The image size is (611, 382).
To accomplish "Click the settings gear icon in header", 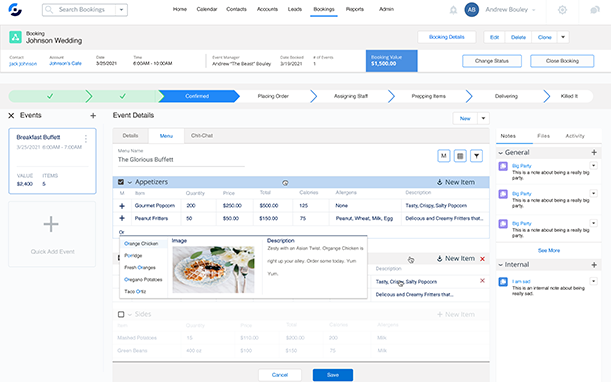I will [562, 10].
